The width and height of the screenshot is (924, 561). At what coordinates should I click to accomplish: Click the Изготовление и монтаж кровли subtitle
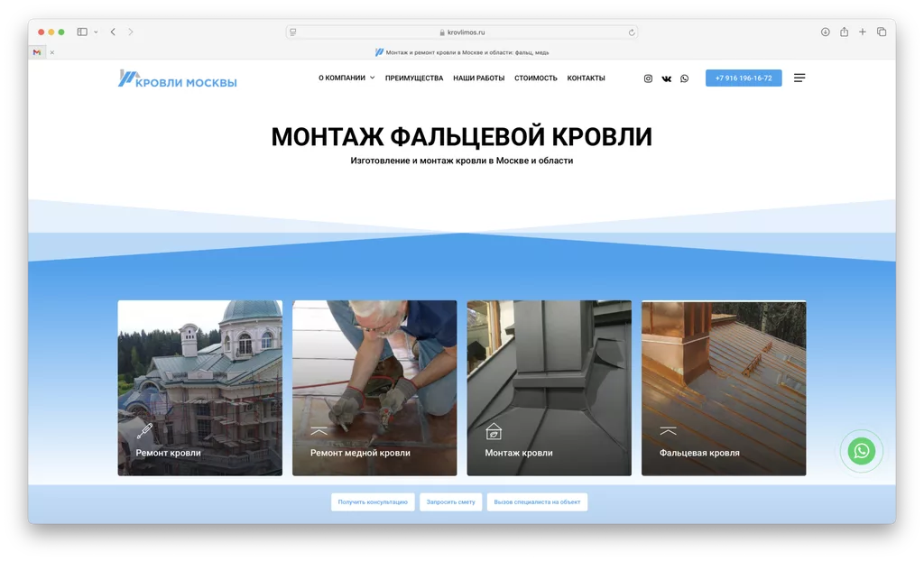pyautogui.click(x=461, y=161)
